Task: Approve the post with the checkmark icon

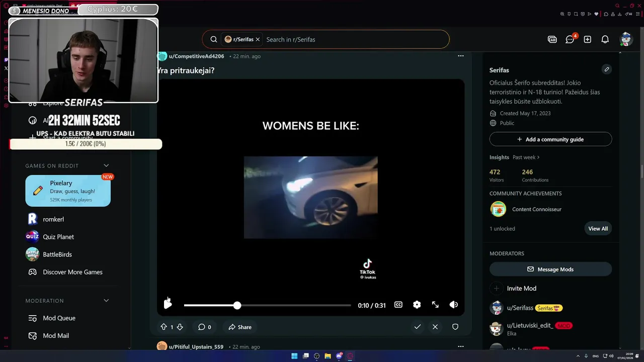Action: pos(417,327)
